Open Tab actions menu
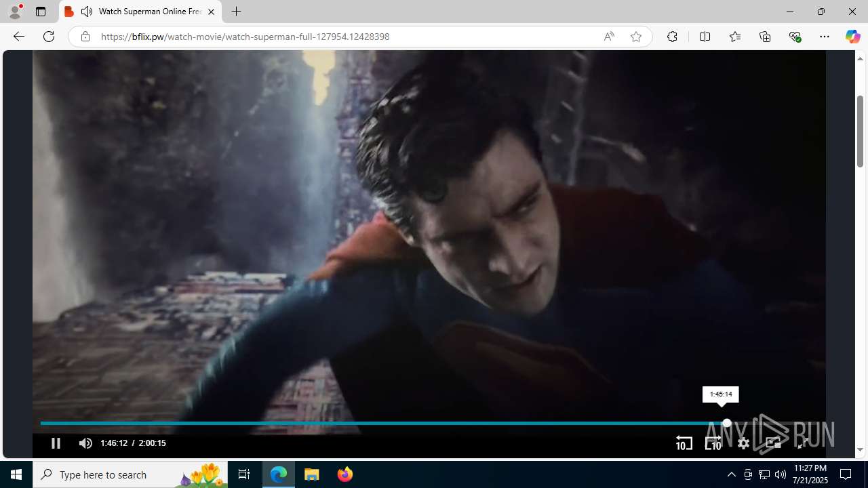 click(x=41, y=12)
